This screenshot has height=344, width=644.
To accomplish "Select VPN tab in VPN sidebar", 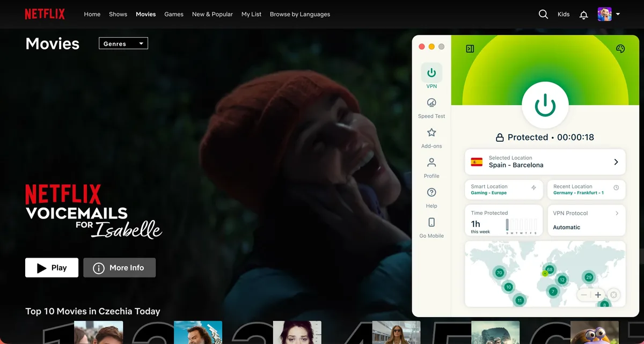I will 431,76.
